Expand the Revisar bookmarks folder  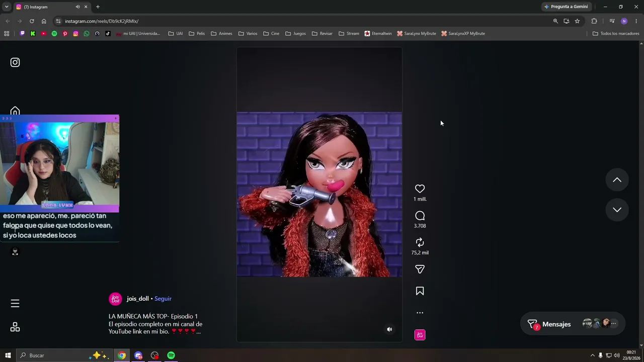tap(322, 34)
